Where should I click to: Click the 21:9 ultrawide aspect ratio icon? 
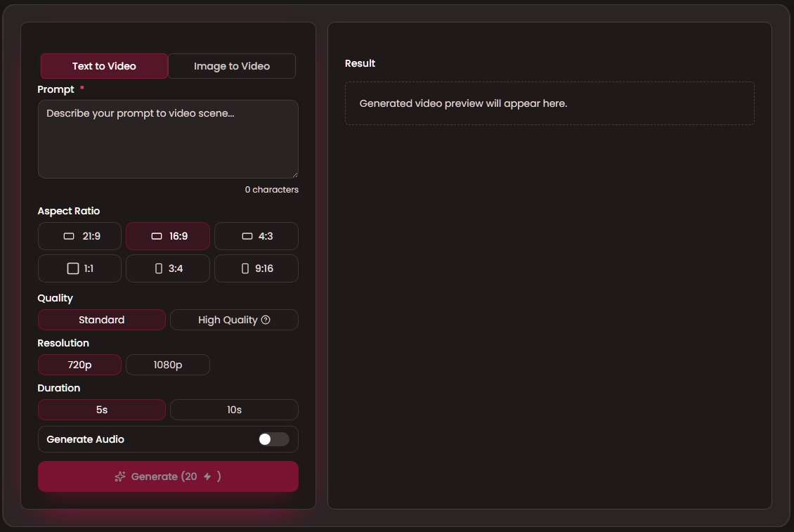(x=69, y=236)
